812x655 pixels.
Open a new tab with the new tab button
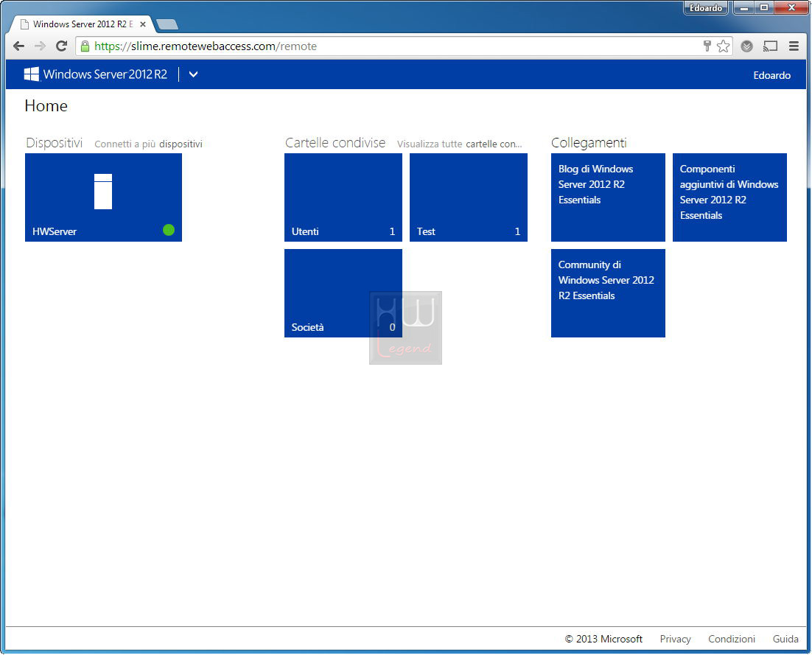167,24
